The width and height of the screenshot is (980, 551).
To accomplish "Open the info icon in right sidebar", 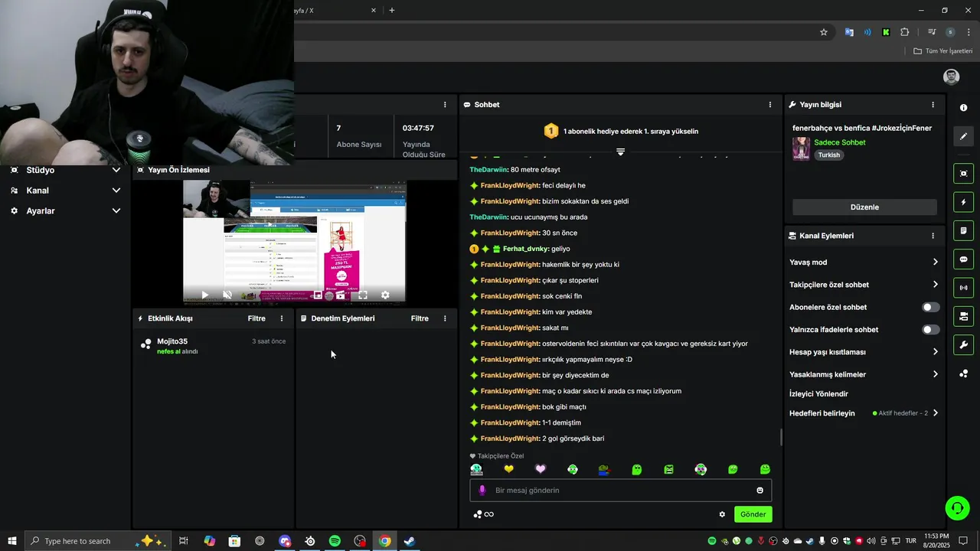I will pos(963,108).
